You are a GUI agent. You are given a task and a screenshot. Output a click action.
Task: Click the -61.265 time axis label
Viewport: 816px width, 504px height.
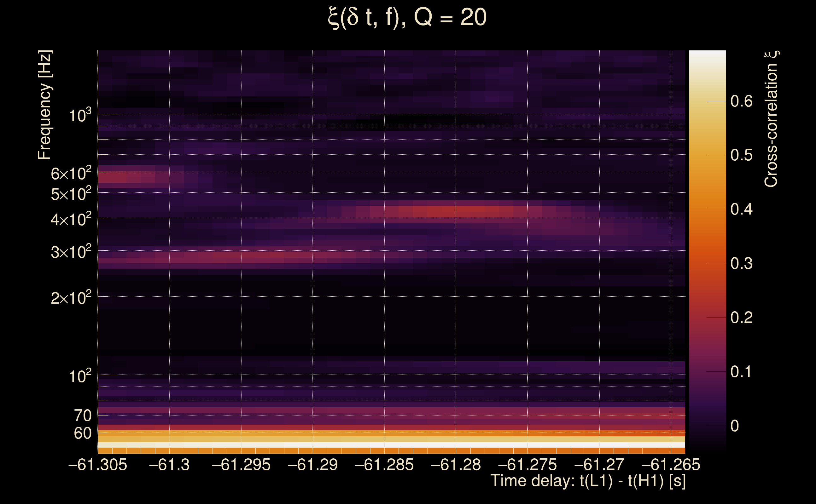[x=671, y=465]
